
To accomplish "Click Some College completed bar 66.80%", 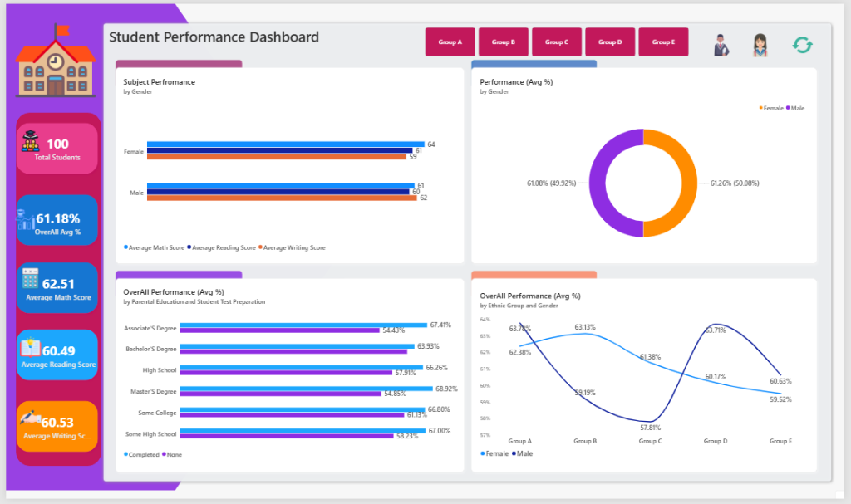I will [x=303, y=409].
